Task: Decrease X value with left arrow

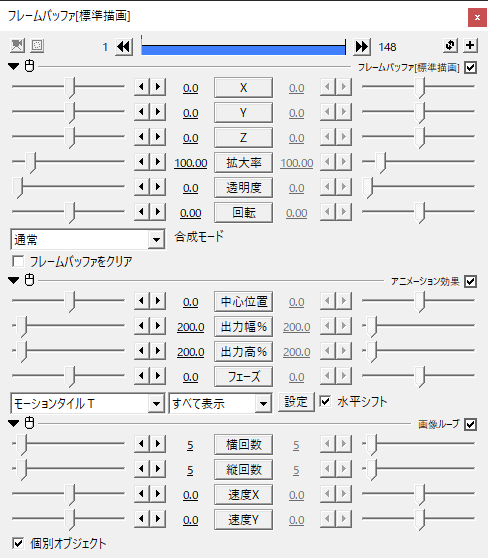Action: point(142,87)
